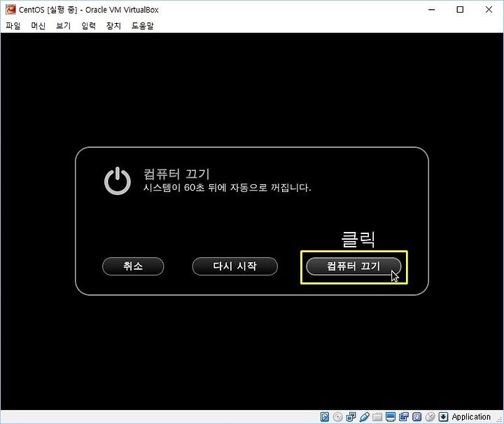Close the CentOS VirtualBox window
Screen dimensions: 504x424
pyautogui.click(x=489, y=10)
